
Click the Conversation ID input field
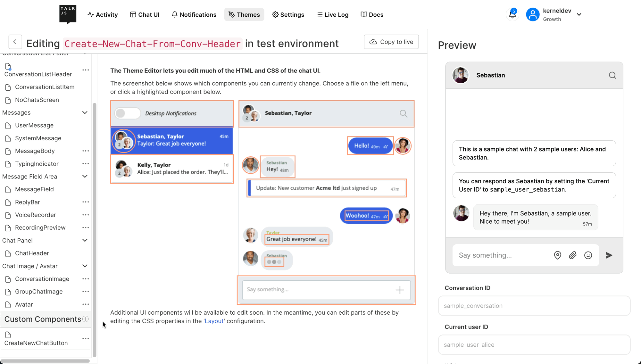[x=535, y=305]
